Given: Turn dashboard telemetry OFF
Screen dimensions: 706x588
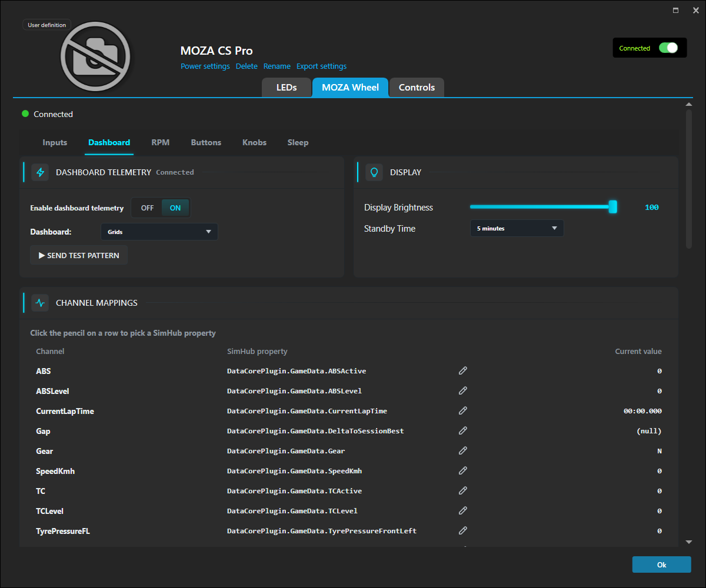Looking at the screenshot, I should coord(147,208).
